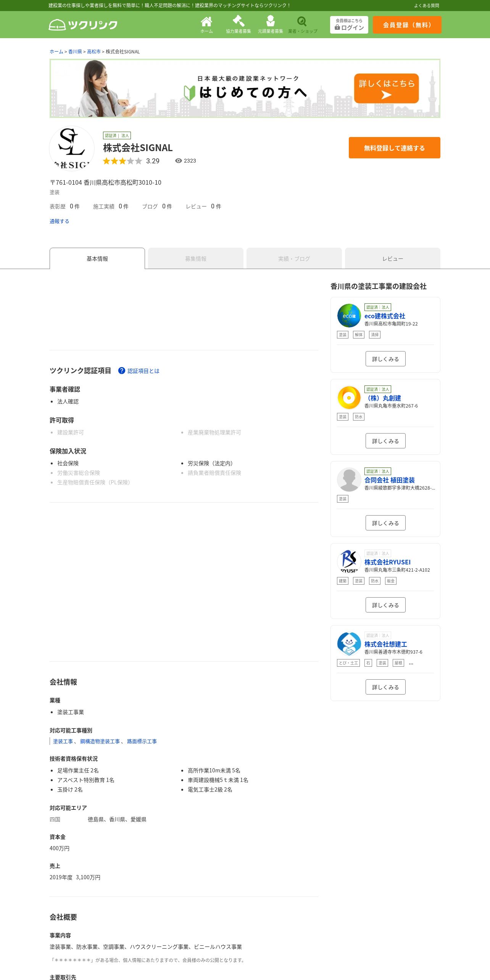490x980 pixels.
Task: Click 無料登録して連絡する button
Action: click(395, 148)
